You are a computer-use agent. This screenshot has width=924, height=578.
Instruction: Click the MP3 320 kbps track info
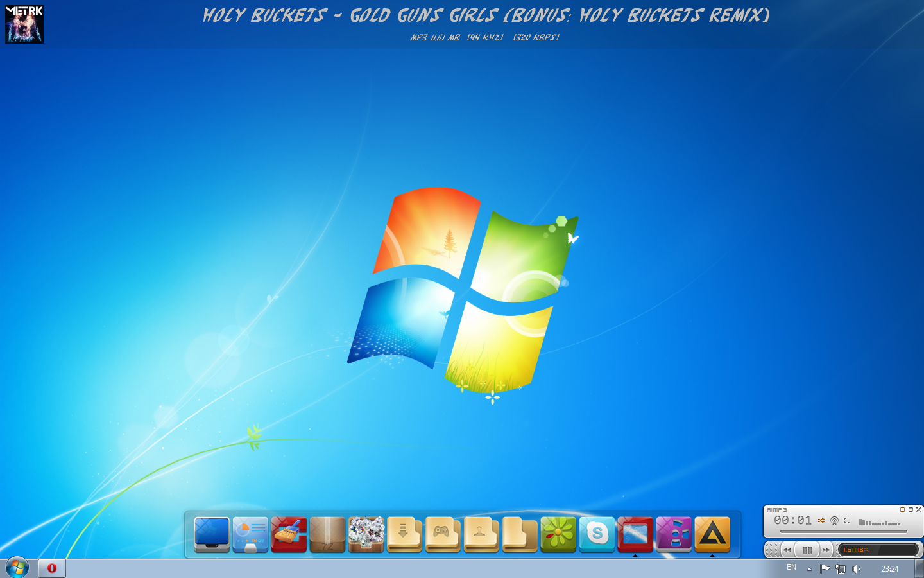coord(484,37)
